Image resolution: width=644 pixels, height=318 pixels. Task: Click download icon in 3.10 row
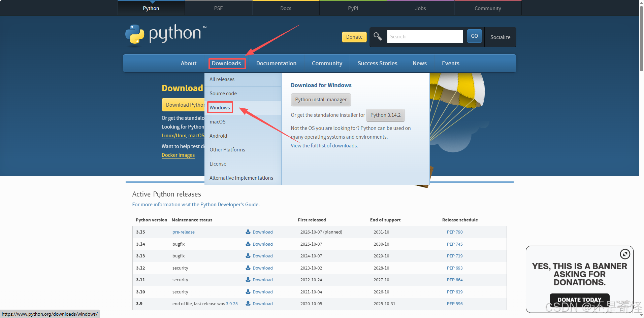coord(248,292)
